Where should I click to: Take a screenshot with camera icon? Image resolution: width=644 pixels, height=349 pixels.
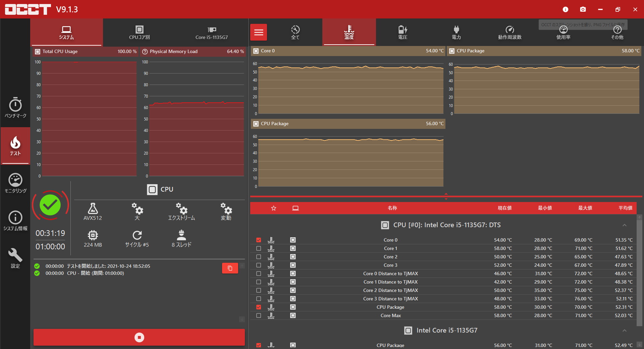tap(583, 9)
